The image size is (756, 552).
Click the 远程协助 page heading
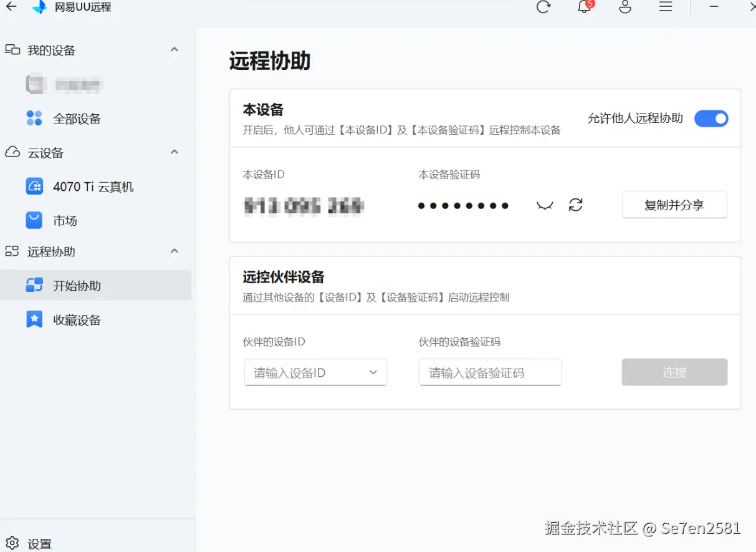(x=270, y=61)
